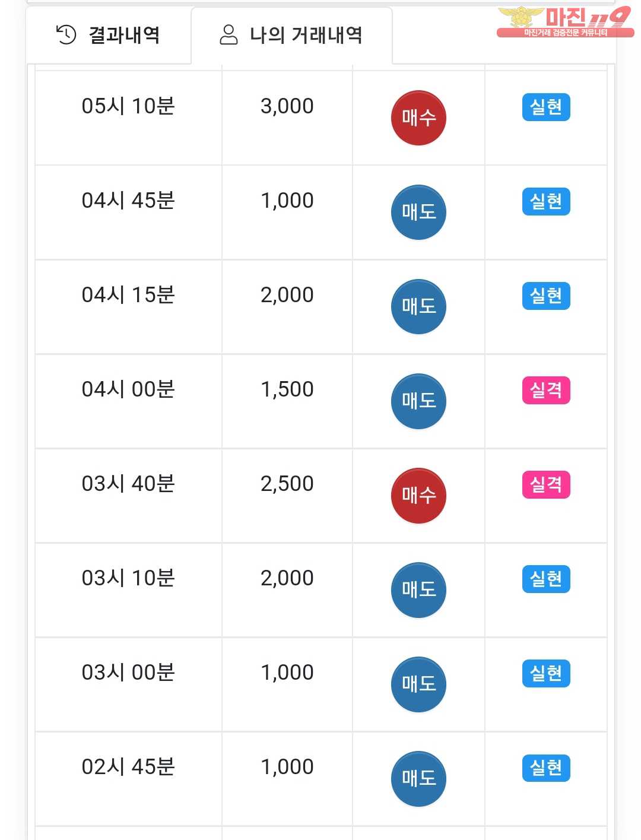Image resolution: width=641 pixels, height=840 pixels.
Task: Click the user profile icon
Action: [229, 35]
